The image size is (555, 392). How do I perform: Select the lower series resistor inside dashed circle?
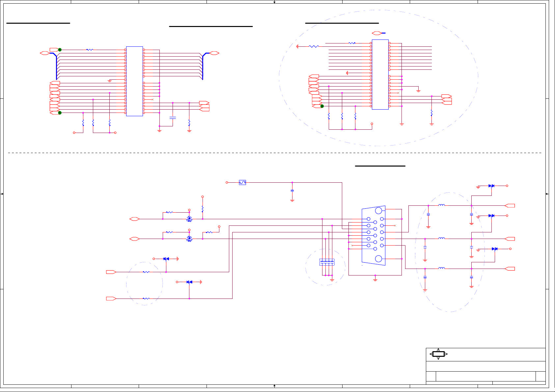point(146,299)
